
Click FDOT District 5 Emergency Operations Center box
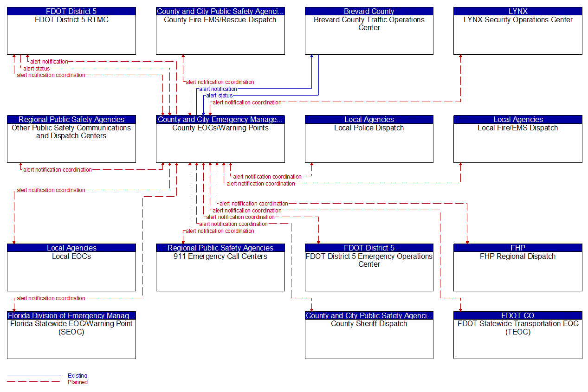[369, 268]
